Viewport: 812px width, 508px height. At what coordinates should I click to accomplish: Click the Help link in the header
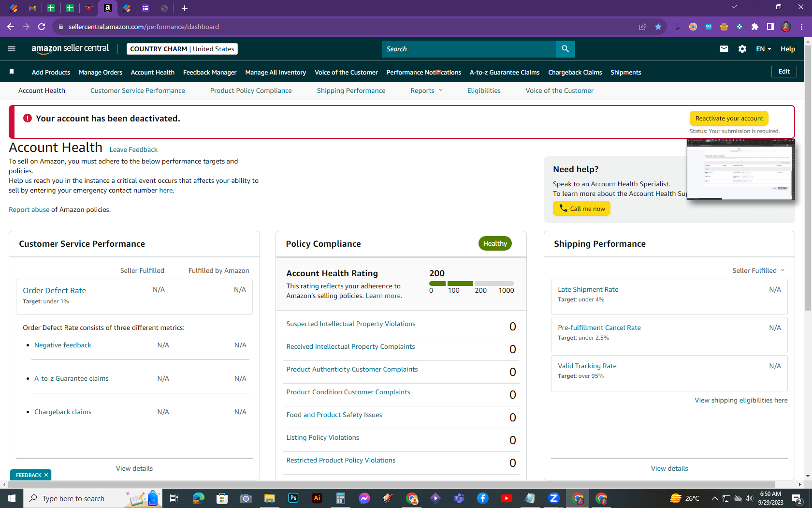click(788, 49)
